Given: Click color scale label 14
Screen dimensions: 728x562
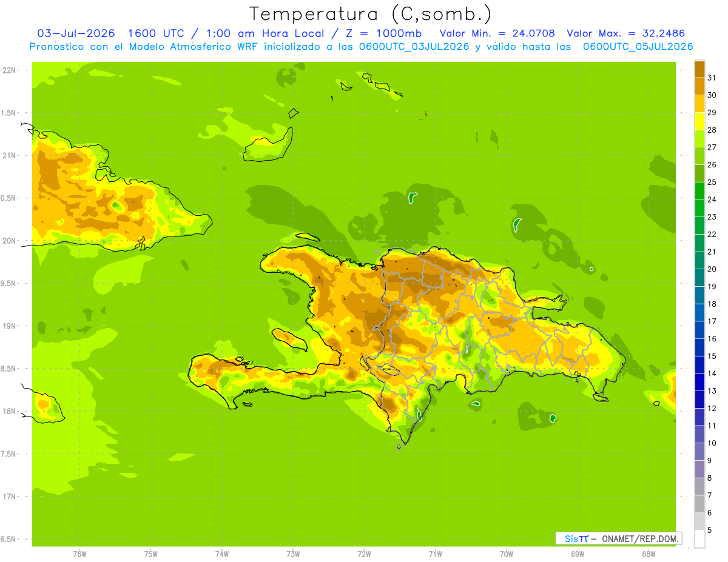Looking at the screenshot, I should tap(712, 373).
